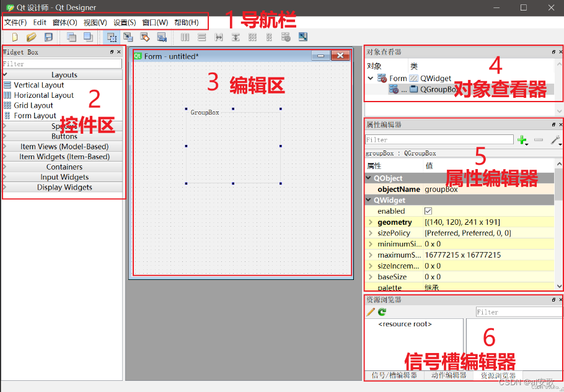
Task: Float the Widget Box panel
Action: click(112, 52)
